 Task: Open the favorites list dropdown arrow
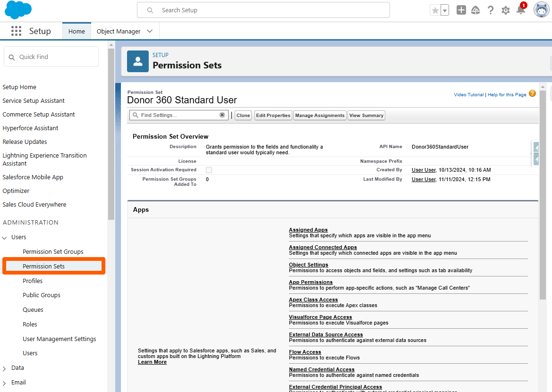coord(445,10)
